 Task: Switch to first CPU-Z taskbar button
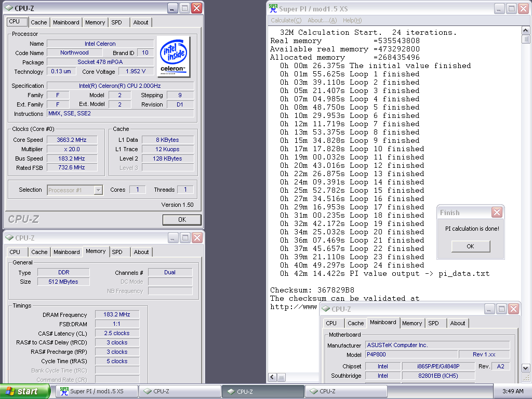tap(179, 391)
